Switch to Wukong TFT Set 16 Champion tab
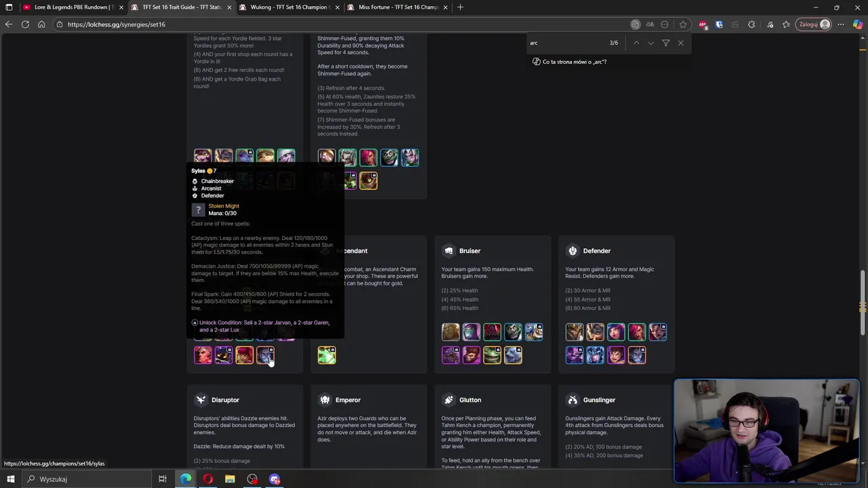The image size is (868, 488). tap(290, 7)
